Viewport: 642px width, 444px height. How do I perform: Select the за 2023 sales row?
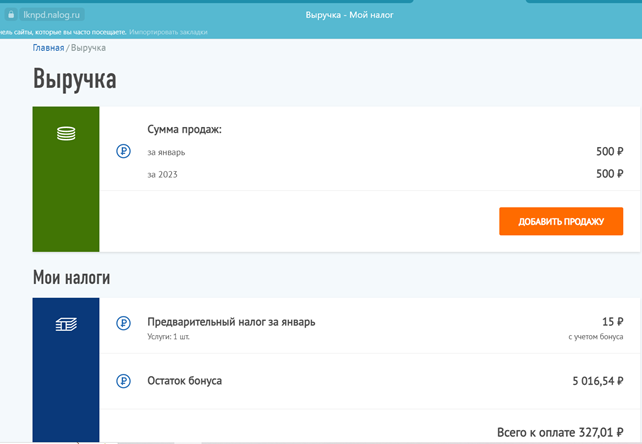(x=162, y=174)
